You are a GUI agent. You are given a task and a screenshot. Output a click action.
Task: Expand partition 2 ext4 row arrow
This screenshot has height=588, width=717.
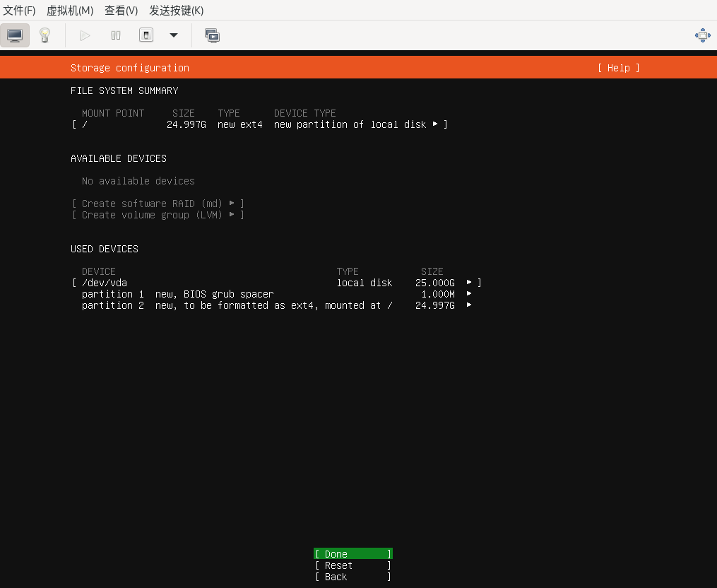pos(469,305)
